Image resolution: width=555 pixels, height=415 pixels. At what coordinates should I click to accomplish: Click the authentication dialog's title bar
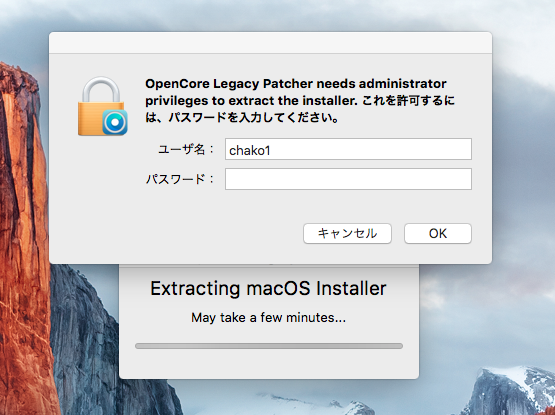click(x=270, y=43)
